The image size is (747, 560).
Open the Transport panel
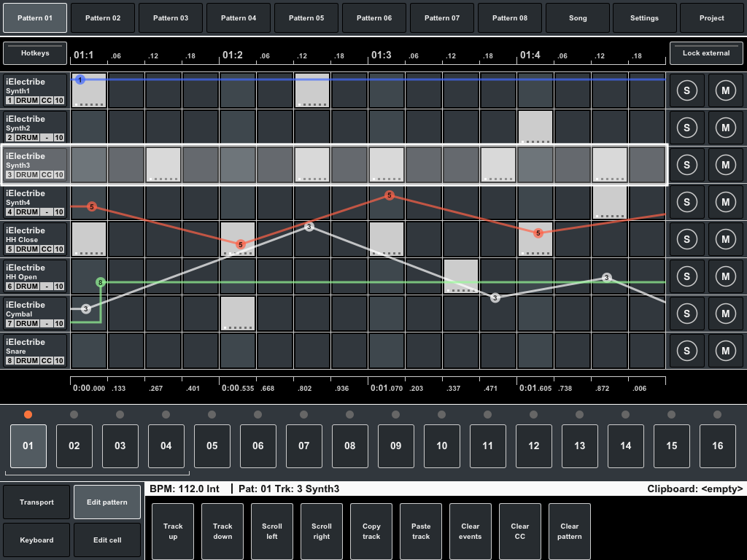coord(36,501)
